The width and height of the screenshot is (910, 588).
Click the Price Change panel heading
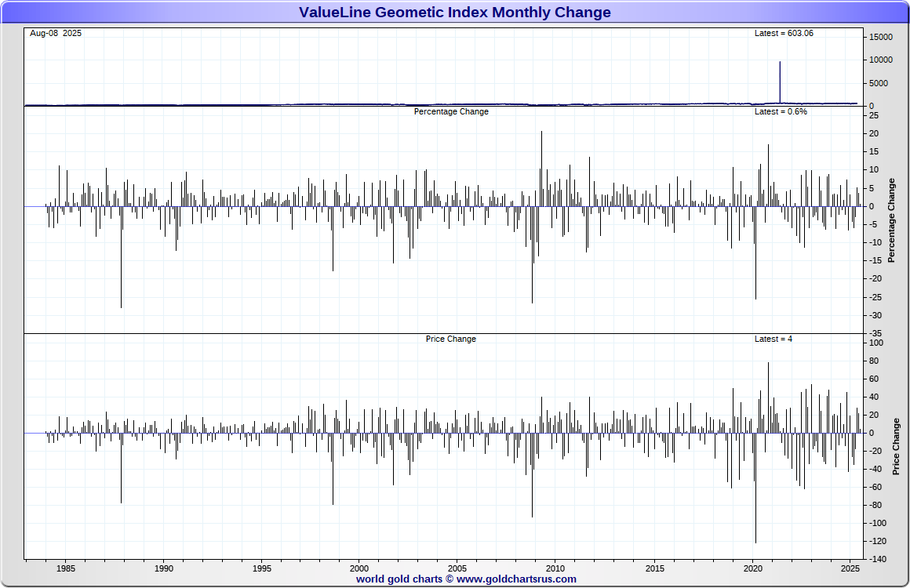450,339
